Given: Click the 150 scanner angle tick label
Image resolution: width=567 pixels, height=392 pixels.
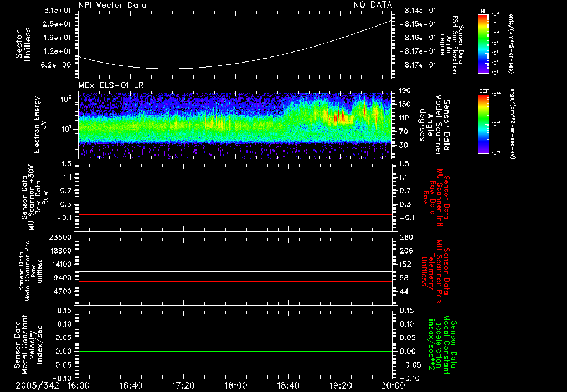Looking at the screenshot, I should tap(406, 104).
